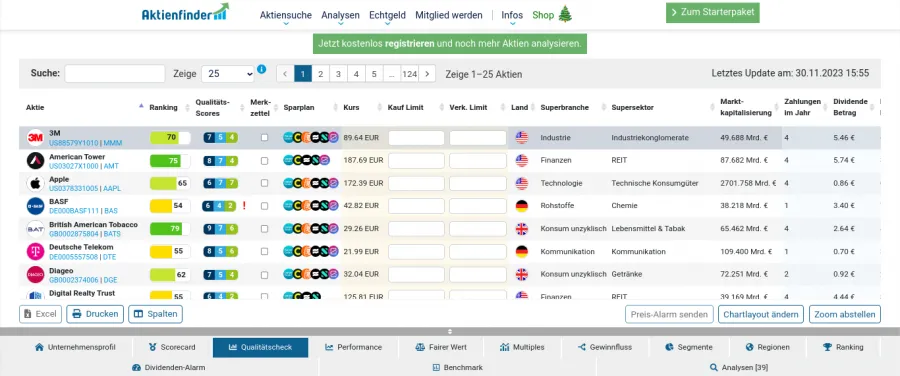
Task: Click the blue info icon beside Zeige
Action: point(262,69)
